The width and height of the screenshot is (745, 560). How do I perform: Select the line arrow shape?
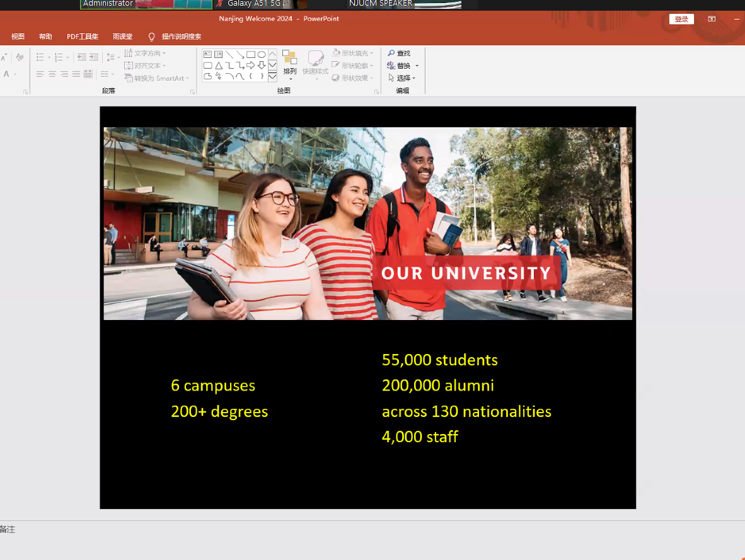[x=240, y=54]
